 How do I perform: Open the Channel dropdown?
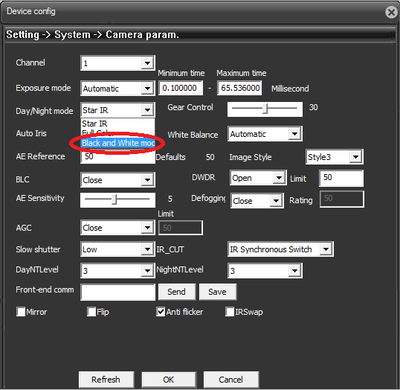click(x=118, y=63)
